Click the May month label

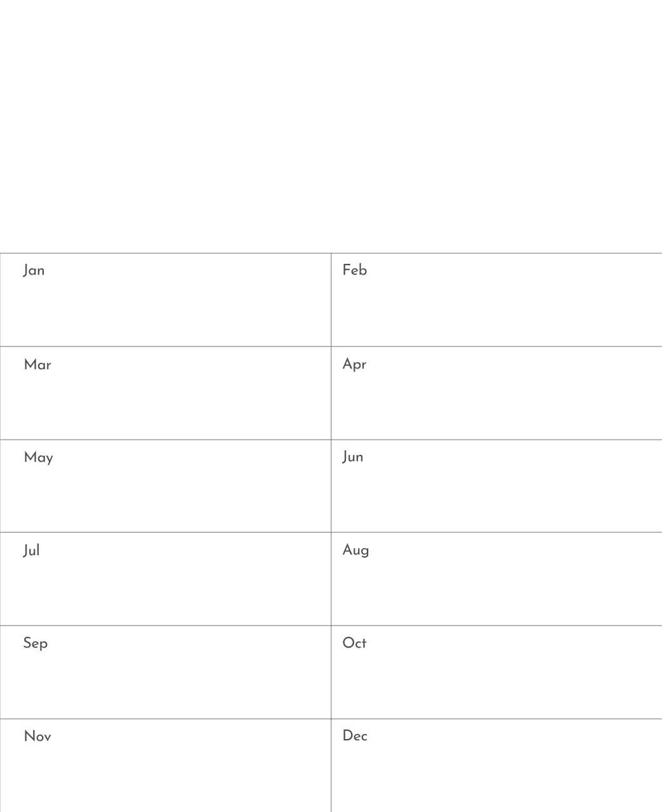38,457
